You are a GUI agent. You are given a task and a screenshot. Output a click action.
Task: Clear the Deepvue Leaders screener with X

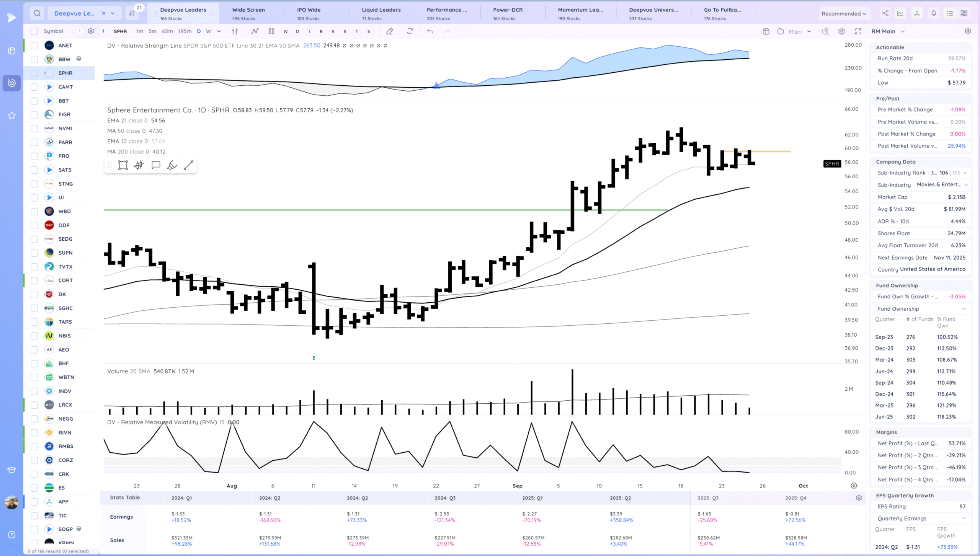(x=104, y=13)
